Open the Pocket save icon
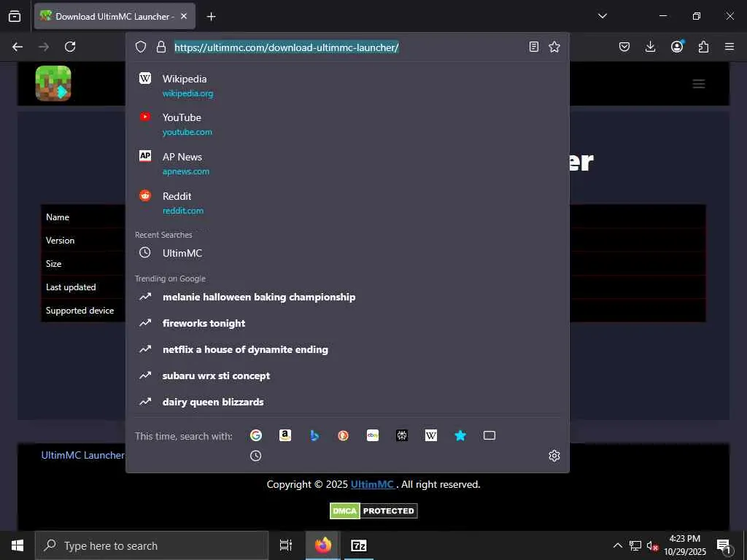Screen dimensions: 747x560 [x=624, y=47]
